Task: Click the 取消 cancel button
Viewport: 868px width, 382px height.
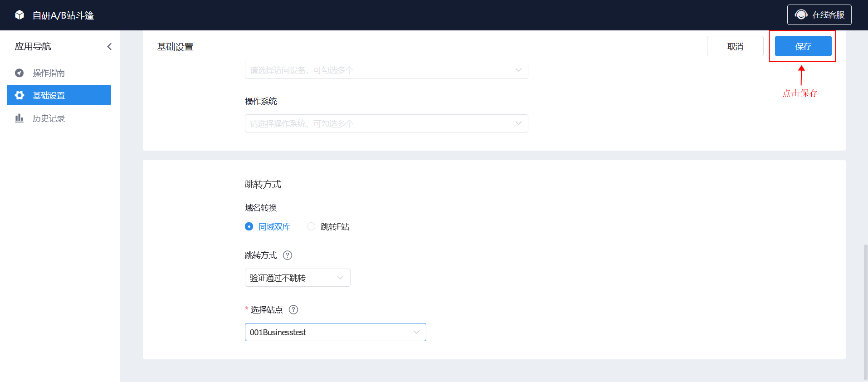Action: coord(735,46)
